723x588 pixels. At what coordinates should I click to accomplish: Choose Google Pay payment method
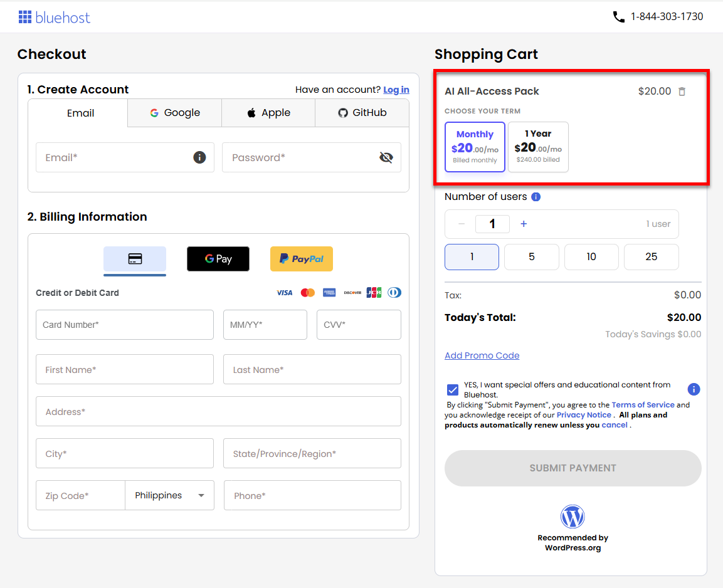click(218, 259)
